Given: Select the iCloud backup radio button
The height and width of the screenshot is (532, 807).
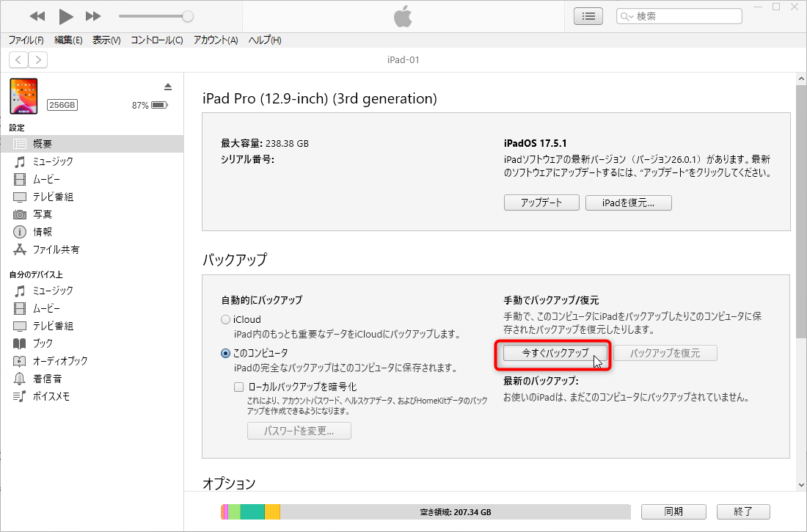Looking at the screenshot, I should (225, 318).
